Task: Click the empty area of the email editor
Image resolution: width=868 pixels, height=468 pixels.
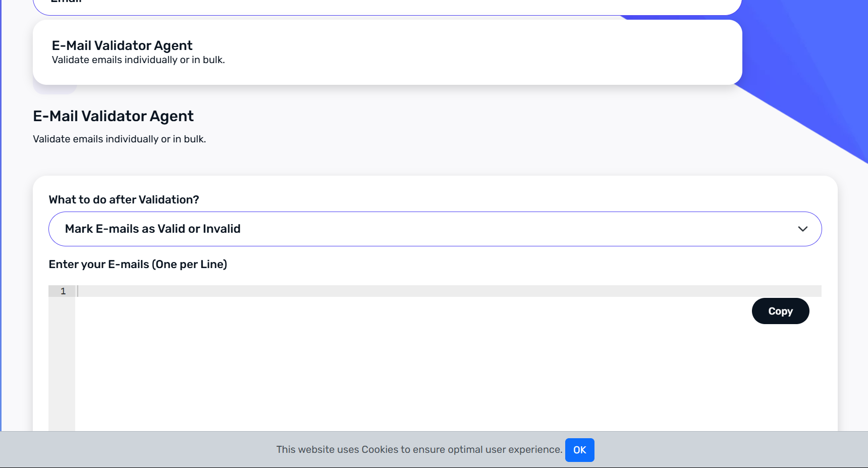Action: click(x=404, y=369)
